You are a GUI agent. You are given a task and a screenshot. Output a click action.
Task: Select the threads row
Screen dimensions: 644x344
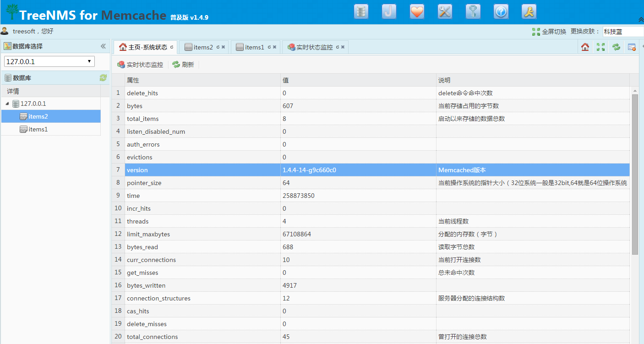(x=371, y=221)
